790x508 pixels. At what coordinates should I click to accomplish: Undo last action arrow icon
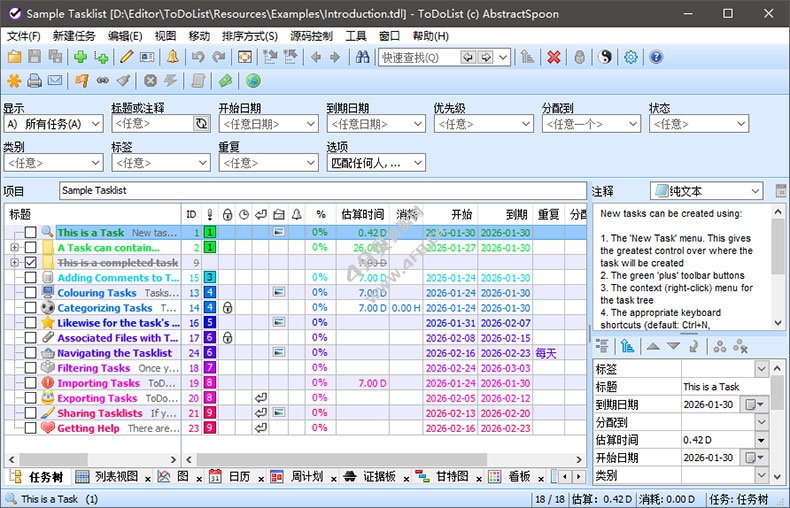[x=198, y=57]
